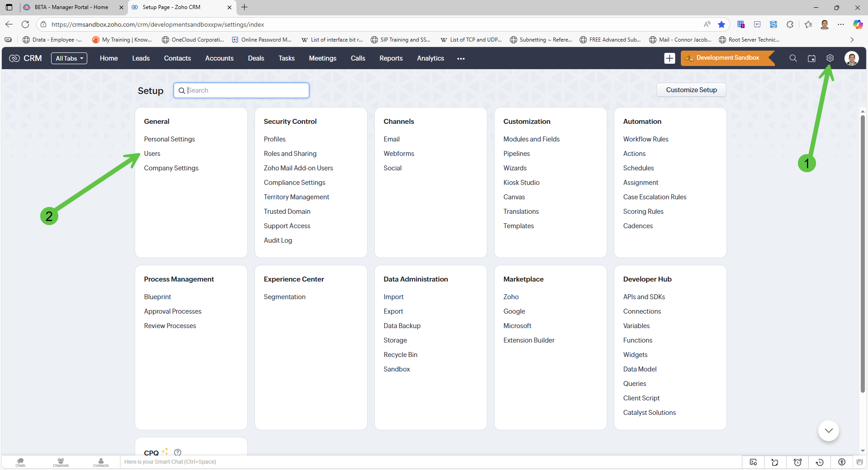Click the round scroll-down chevron button
Screen dimensions: 868x470
tap(828, 431)
